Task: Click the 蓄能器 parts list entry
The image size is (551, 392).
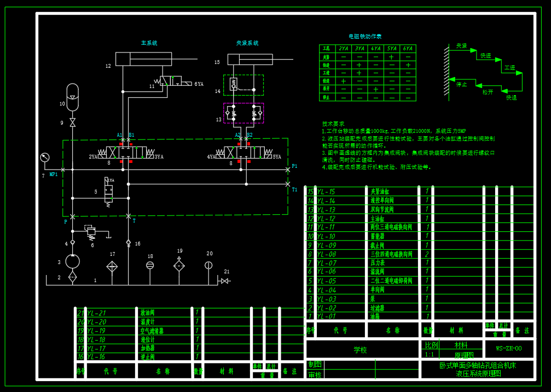Action: [378, 236]
